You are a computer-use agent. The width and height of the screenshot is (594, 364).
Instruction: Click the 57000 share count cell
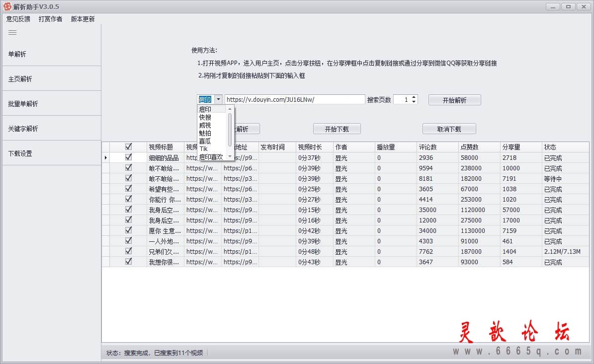(520, 210)
